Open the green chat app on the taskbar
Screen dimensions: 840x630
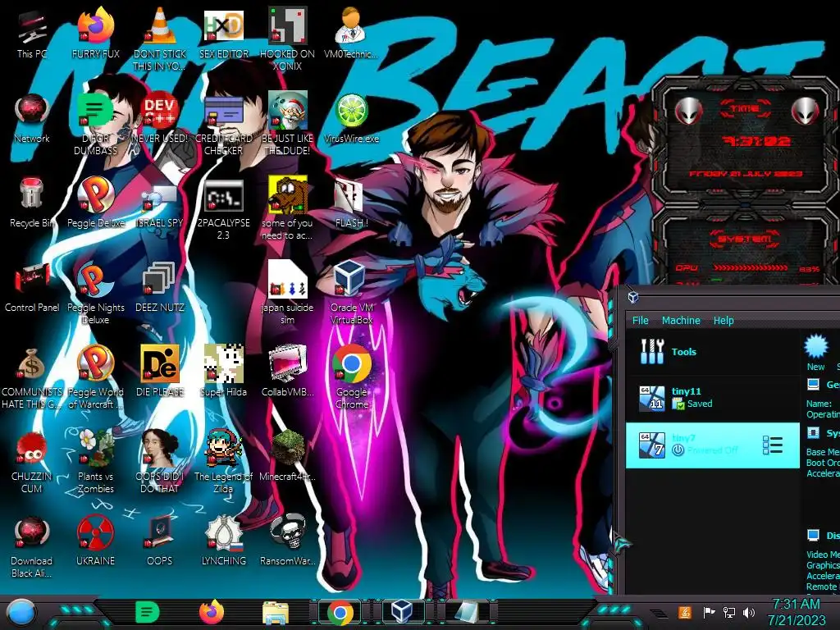pyautogui.click(x=148, y=612)
